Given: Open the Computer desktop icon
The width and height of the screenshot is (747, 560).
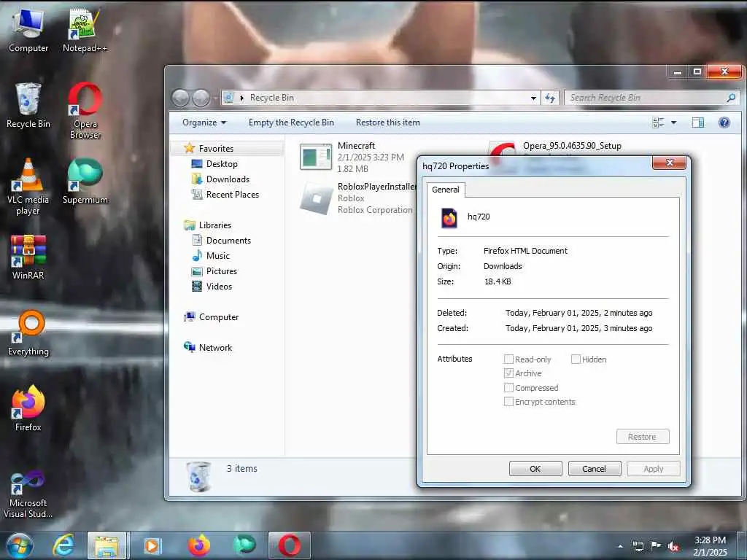Looking at the screenshot, I should pos(28,31).
